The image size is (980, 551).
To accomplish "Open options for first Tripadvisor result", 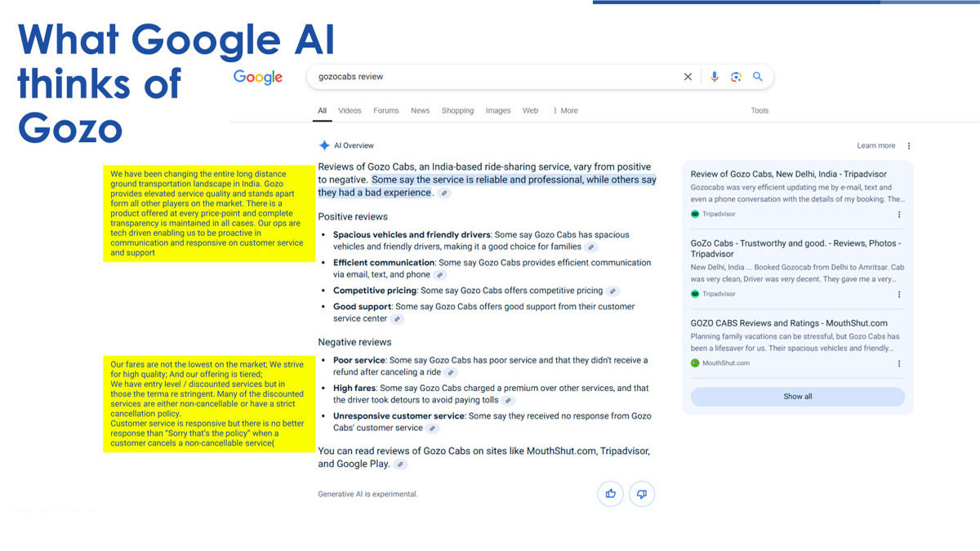I will 899,215.
